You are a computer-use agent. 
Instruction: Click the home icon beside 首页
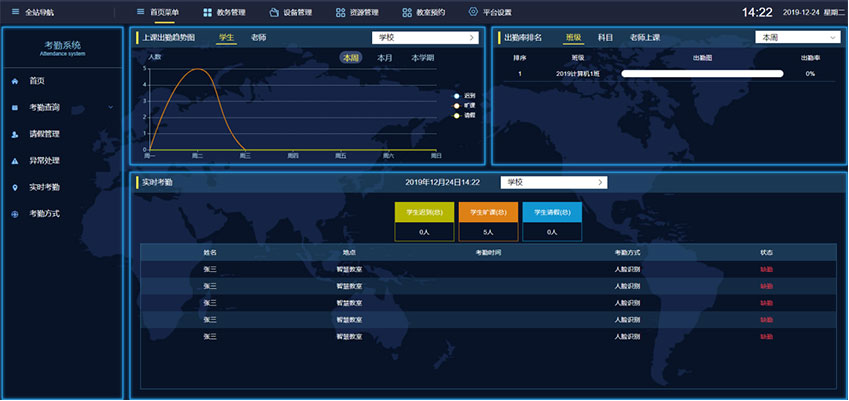coord(15,80)
